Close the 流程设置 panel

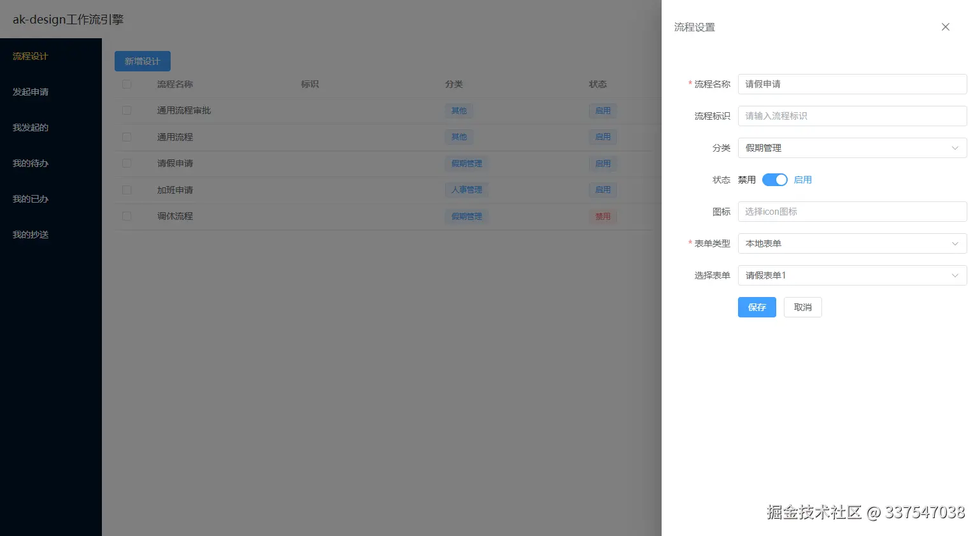coord(945,27)
